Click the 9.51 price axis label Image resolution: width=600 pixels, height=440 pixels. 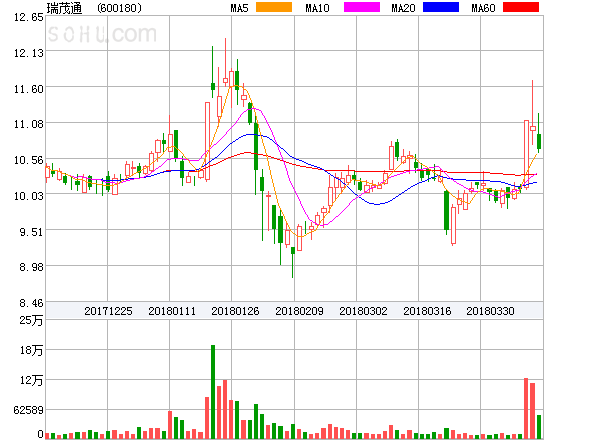(x=31, y=231)
